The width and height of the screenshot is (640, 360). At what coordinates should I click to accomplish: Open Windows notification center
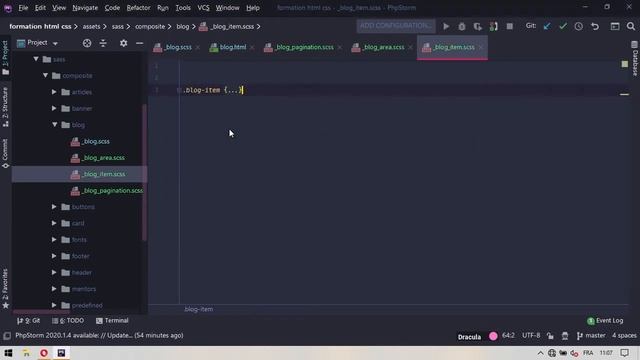tap(624, 353)
